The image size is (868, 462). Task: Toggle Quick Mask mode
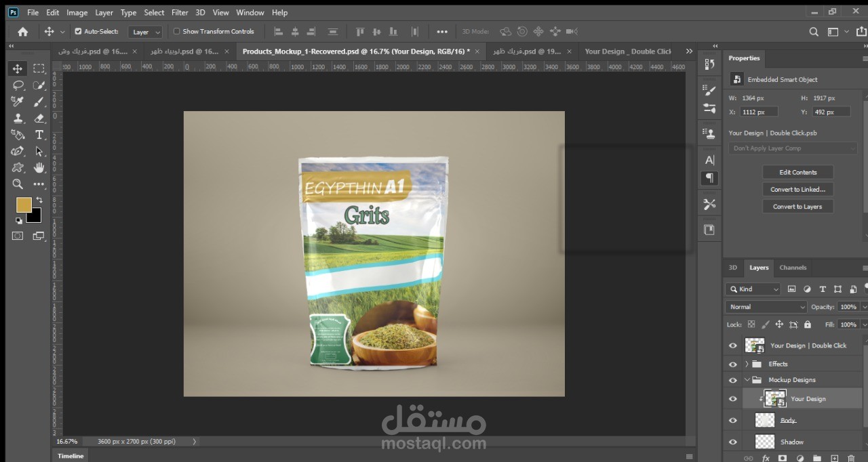(18, 236)
